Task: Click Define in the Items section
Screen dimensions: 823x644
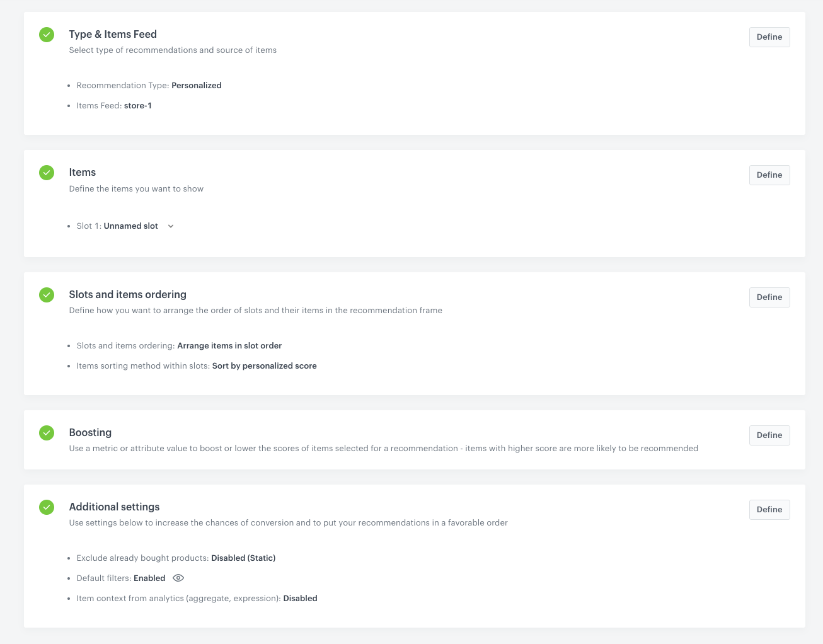Action: (769, 175)
